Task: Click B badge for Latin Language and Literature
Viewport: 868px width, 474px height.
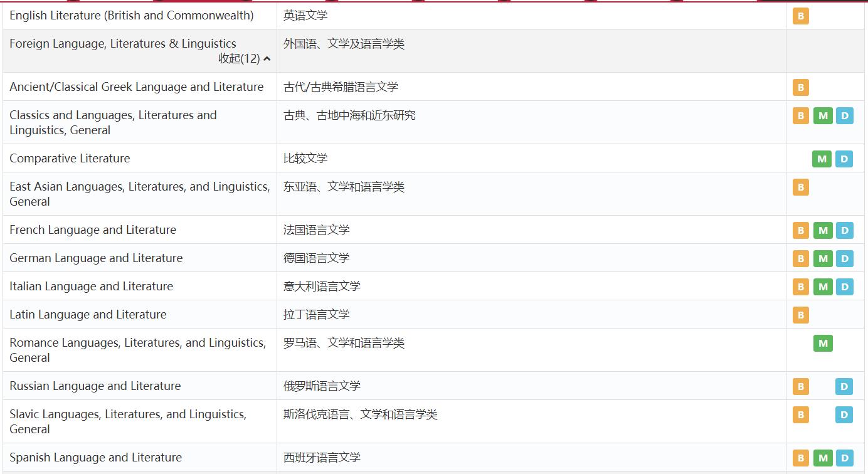Action: tap(800, 315)
